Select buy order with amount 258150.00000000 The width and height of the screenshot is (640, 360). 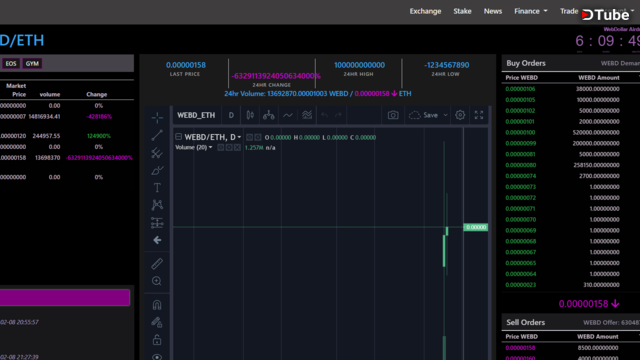click(571, 165)
